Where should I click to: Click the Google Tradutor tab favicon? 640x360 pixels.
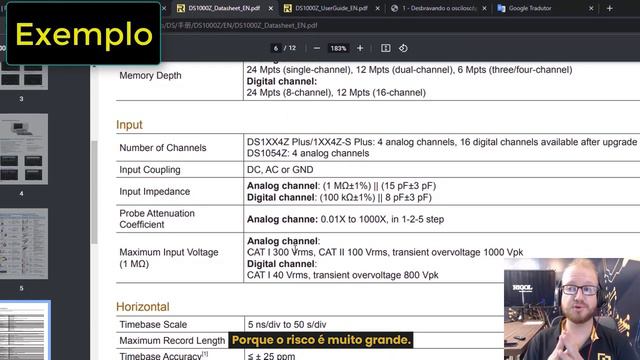coord(501,8)
